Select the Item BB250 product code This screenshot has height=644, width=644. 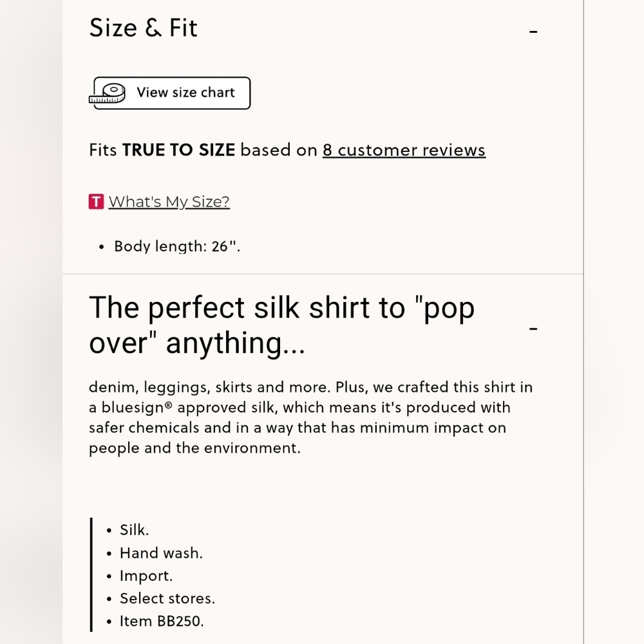pos(161,621)
